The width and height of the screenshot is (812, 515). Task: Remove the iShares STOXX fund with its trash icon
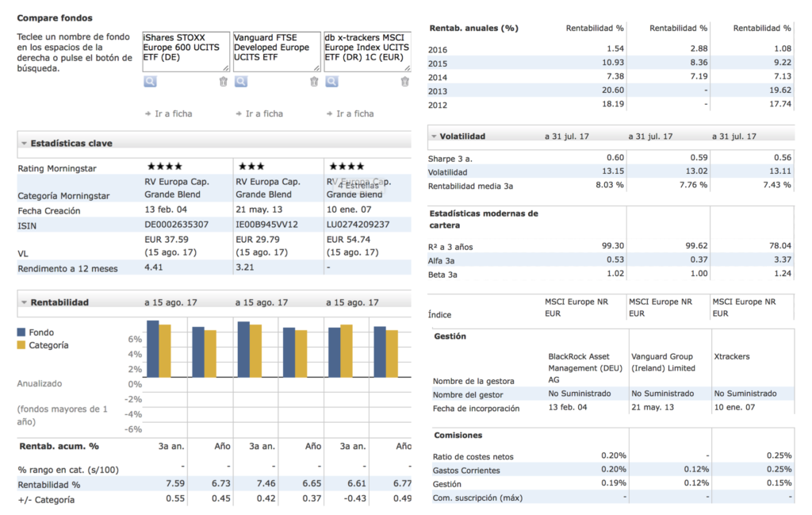(x=223, y=81)
